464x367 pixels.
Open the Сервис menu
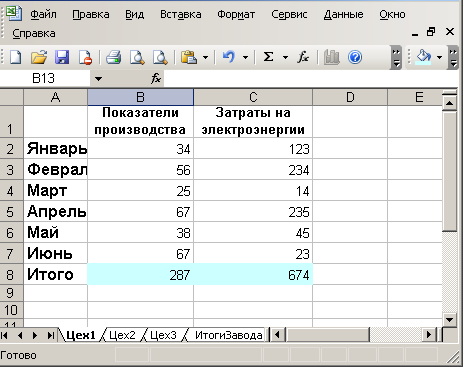(x=289, y=14)
